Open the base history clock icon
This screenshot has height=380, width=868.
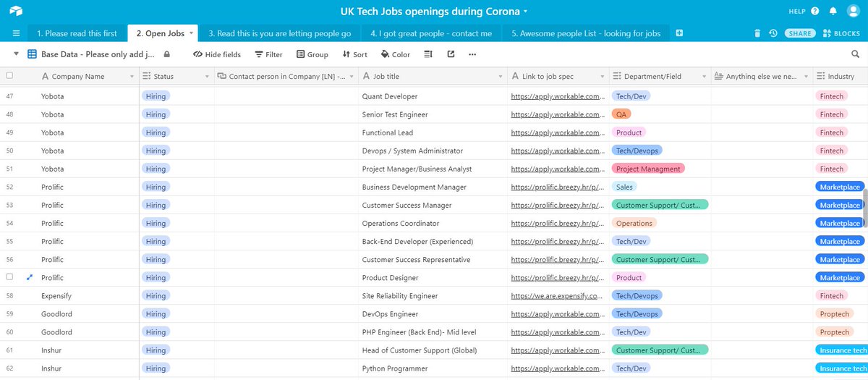tap(773, 33)
